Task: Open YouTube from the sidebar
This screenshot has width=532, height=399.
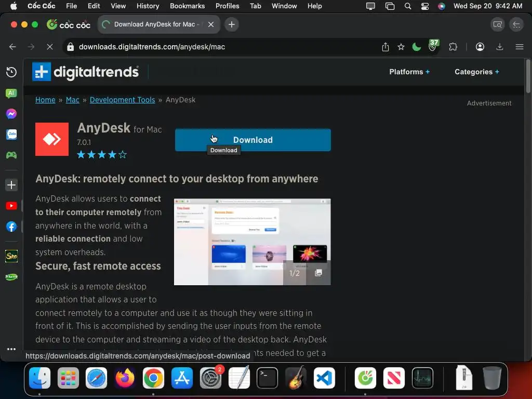Action: coord(11,206)
